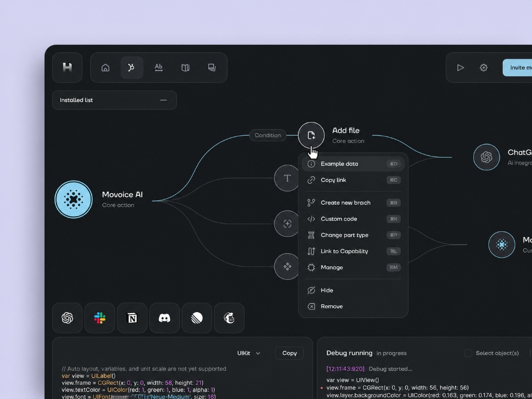532x399 pixels.
Task: Select Hide in the context menu
Action: [353, 290]
